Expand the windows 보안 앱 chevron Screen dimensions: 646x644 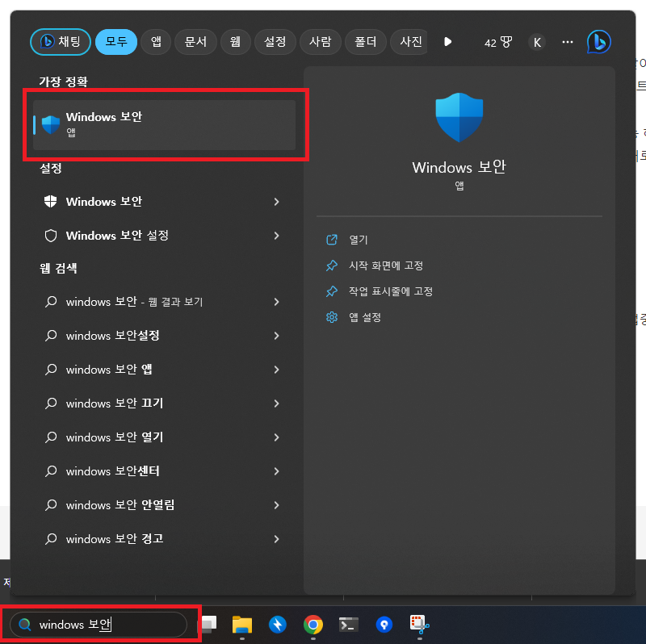coord(276,370)
